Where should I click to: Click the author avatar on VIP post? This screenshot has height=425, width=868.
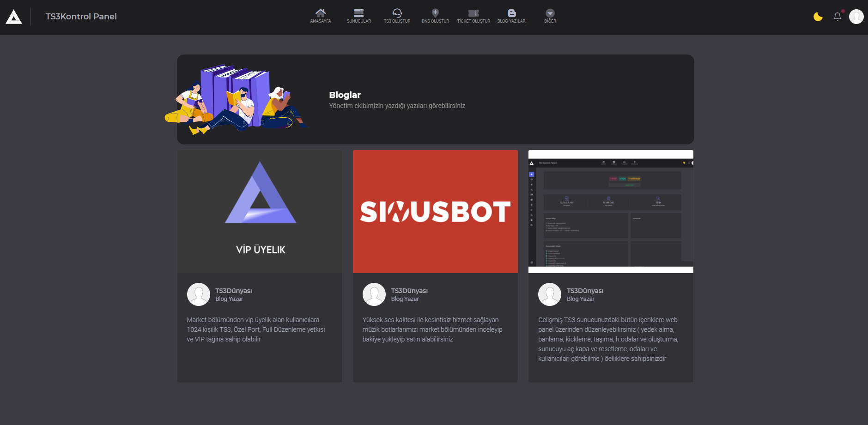(199, 294)
